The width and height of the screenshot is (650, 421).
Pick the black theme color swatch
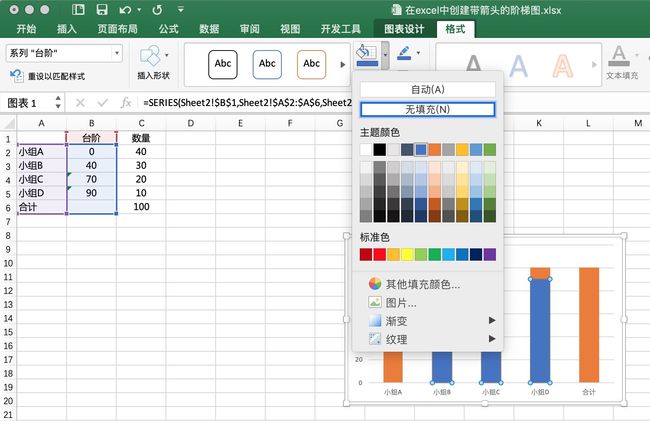380,150
